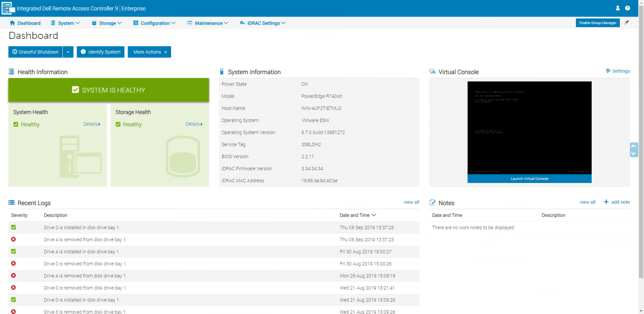Image resolution: width=644 pixels, height=314 pixels.
Task: Click the SYSTEM IS HEALTHY check icon
Action: point(75,90)
